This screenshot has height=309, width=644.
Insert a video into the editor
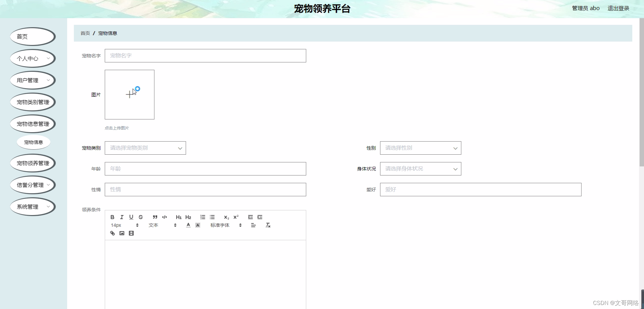click(x=131, y=233)
